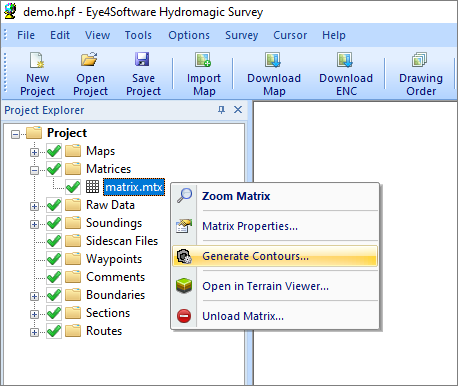Image resolution: width=458 pixels, height=386 pixels.
Task: Open the Tools menu
Action: [x=138, y=35]
